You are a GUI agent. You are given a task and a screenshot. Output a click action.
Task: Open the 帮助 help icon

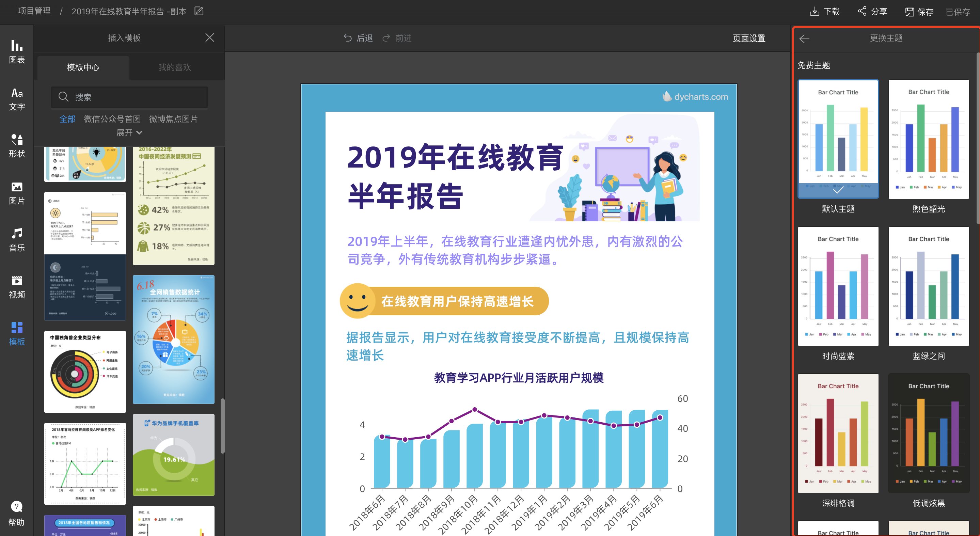[17, 514]
